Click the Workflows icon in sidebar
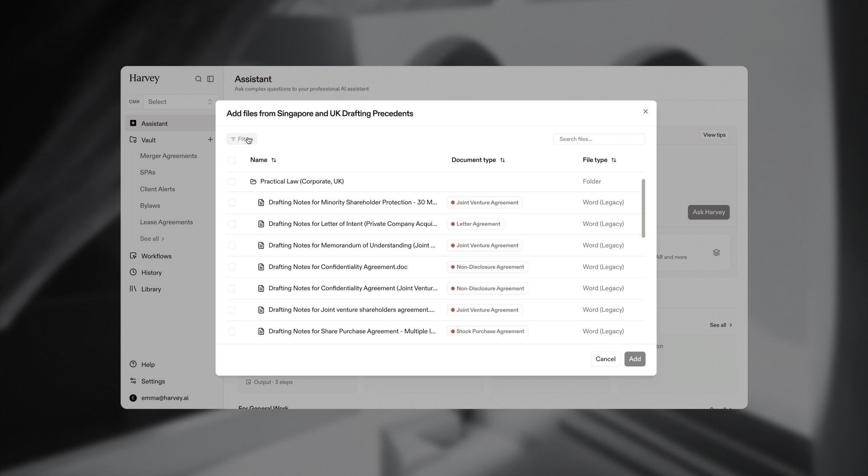The width and height of the screenshot is (868, 476). pos(133,256)
